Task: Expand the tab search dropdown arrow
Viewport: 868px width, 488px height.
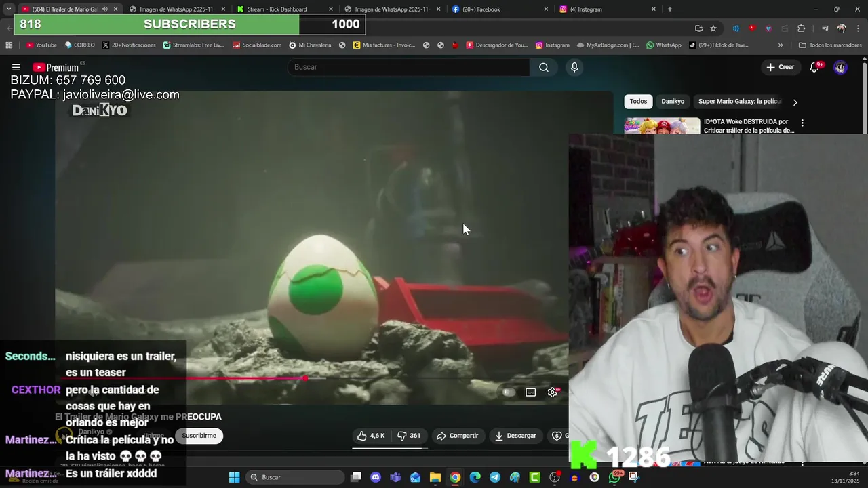Action: pos(8,9)
